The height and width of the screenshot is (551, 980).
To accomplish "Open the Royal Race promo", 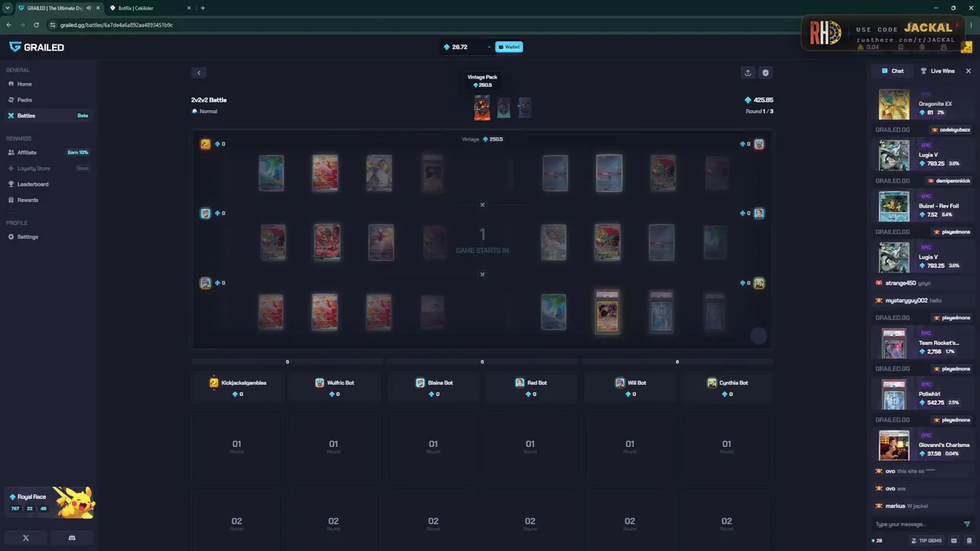I will (50, 502).
